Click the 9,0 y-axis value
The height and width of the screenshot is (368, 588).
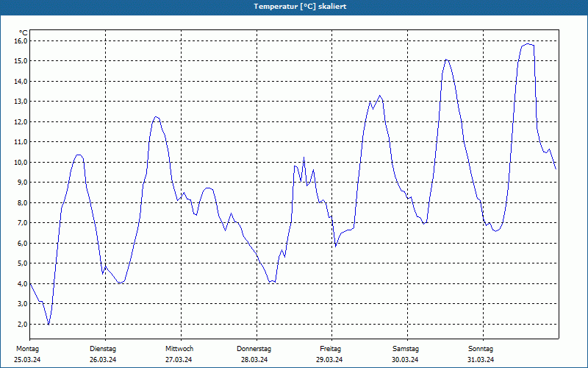click(23, 183)
